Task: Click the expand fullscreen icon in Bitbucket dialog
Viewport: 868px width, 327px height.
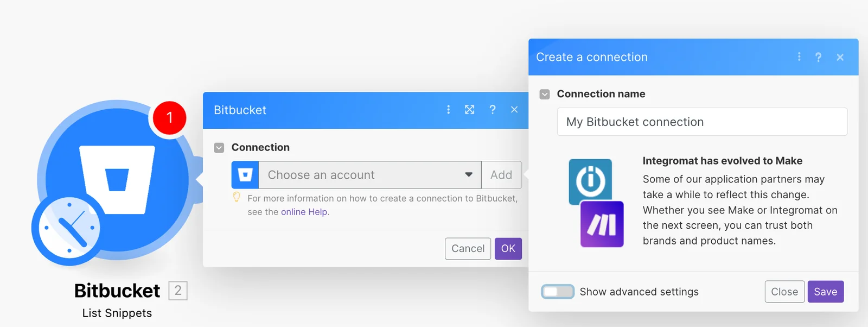Action: (470, 110)
